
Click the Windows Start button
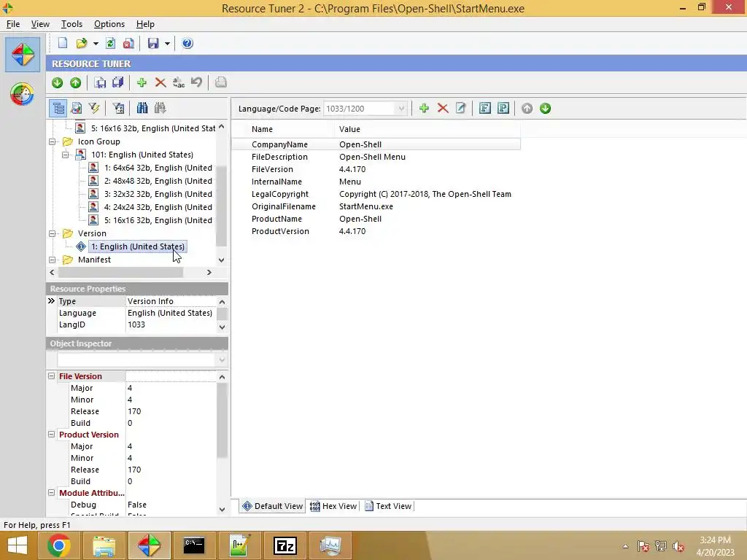click(18, 545)
